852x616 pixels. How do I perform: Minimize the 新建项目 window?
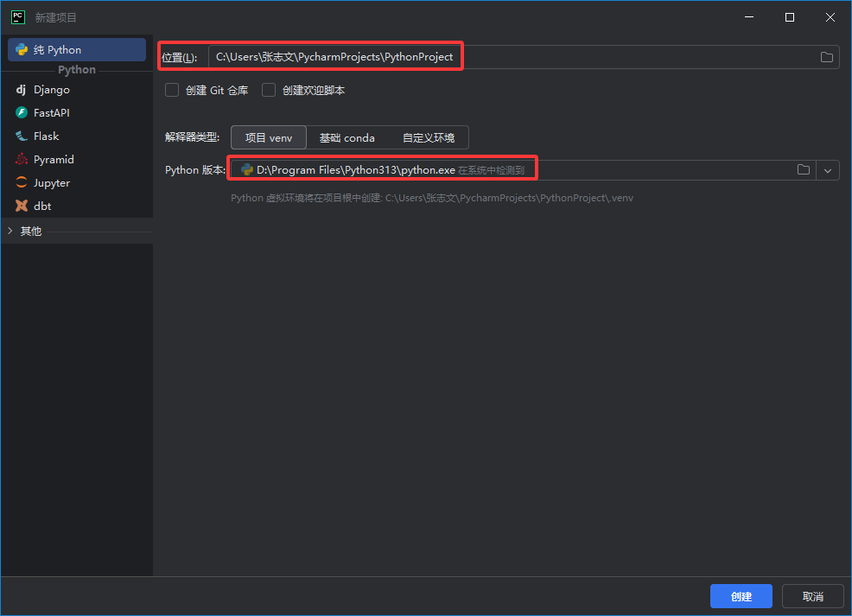point(749,17)
